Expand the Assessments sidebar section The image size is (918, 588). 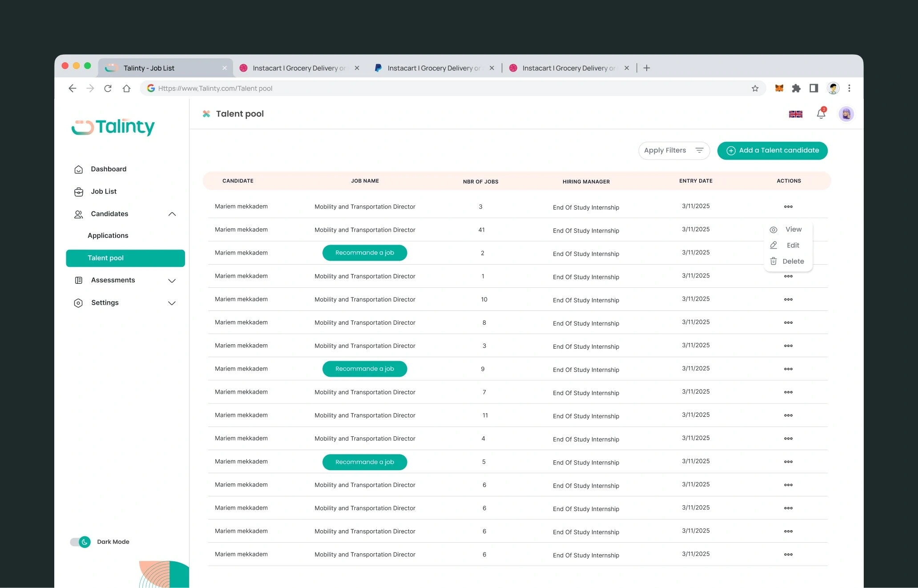tap(172, 281)
